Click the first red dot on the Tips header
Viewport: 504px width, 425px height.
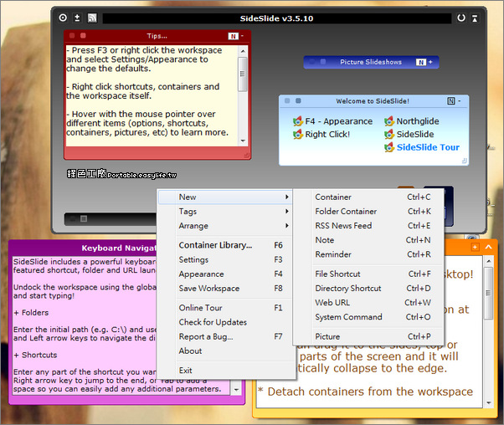[x=72, y=36]
